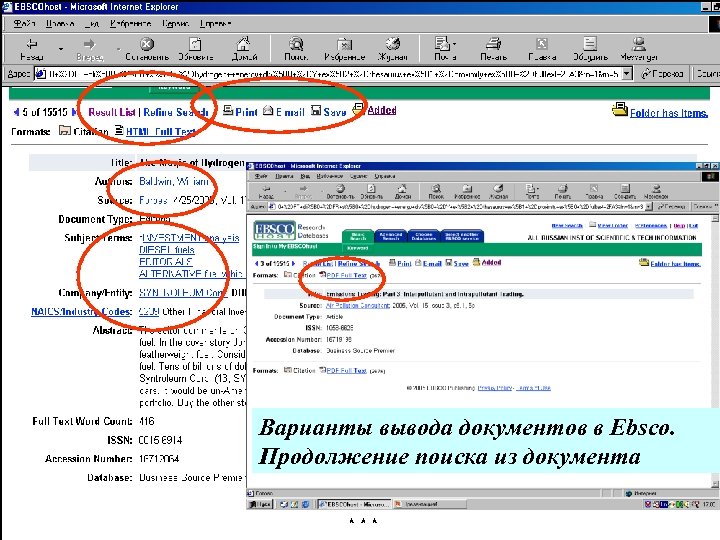Click the Accession Number value '16712064'
Image resolution: width=720 pixels, height=540 pixels.
(x=159, y=459)
